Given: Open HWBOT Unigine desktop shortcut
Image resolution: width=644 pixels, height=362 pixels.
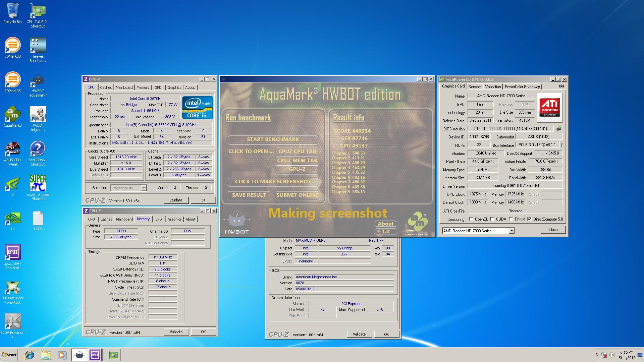Looking at the screenshot, I should coord(38,119).
